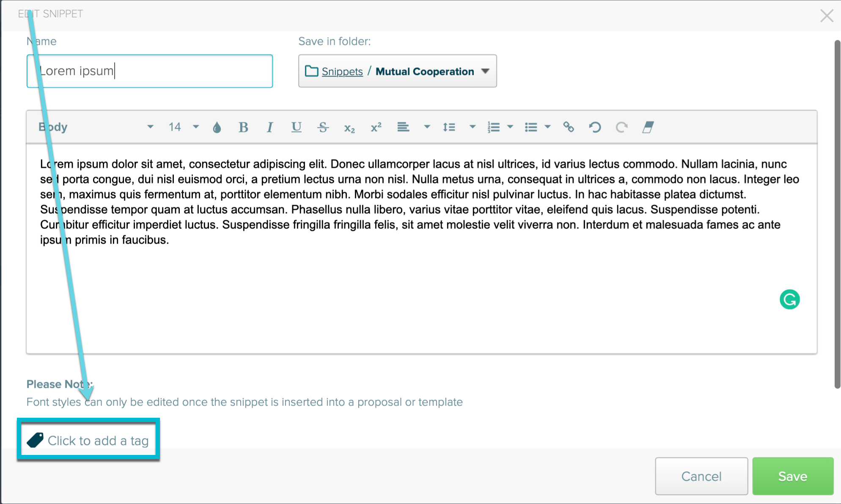The height and width of the screenshot is (504, 841).
Task: Insert a numbered list
Action: [494, 127]
